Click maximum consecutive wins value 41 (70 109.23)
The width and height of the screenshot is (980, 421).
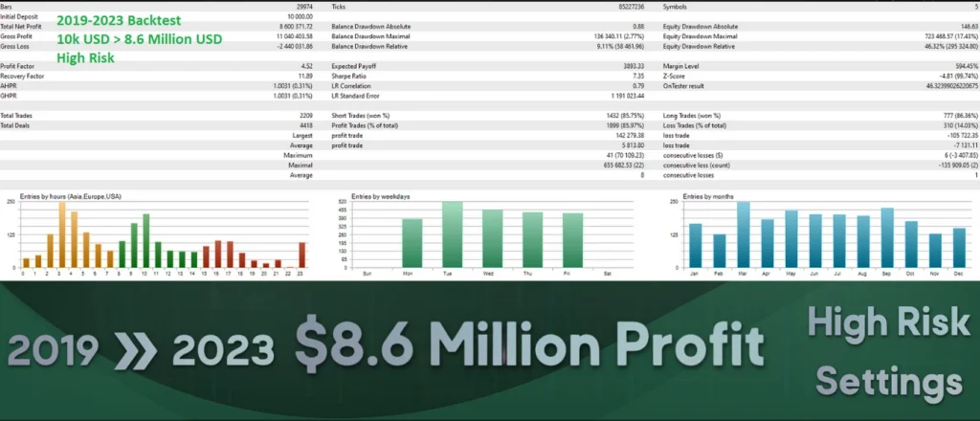click(x=628, y=155)
